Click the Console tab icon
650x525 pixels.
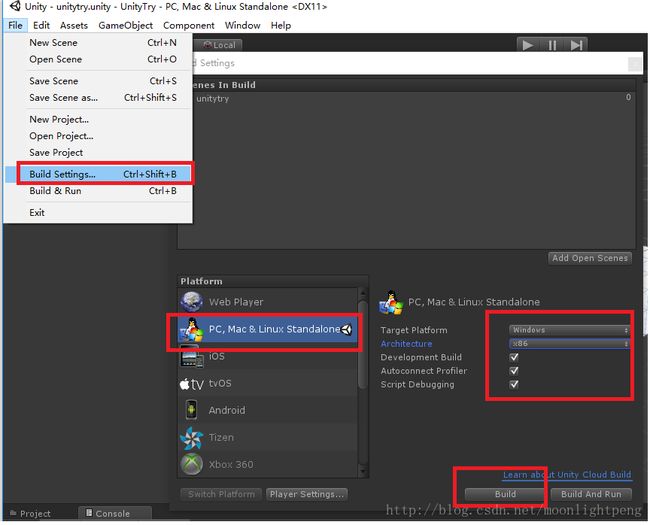[x=89, y=513]
